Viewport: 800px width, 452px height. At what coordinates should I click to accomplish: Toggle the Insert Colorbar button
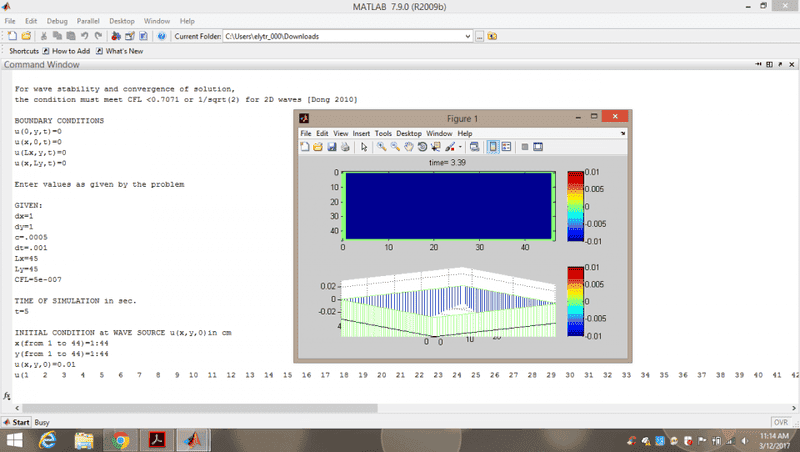click(492, 147)
